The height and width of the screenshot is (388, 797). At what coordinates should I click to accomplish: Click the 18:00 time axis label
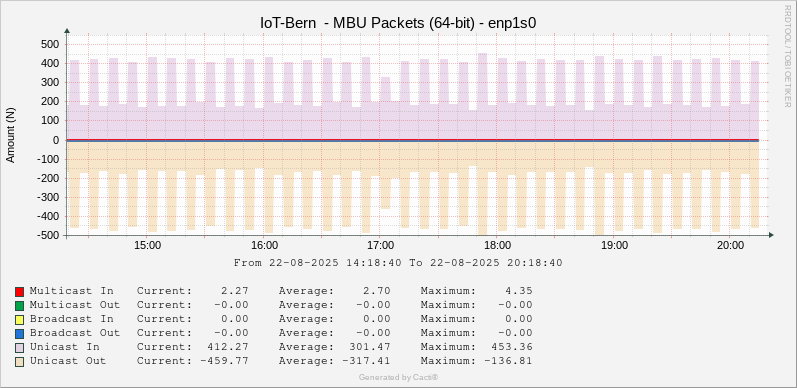(497, 246)
